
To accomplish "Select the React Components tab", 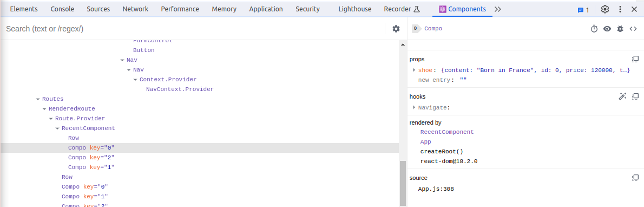I will (x=463, y=9).
